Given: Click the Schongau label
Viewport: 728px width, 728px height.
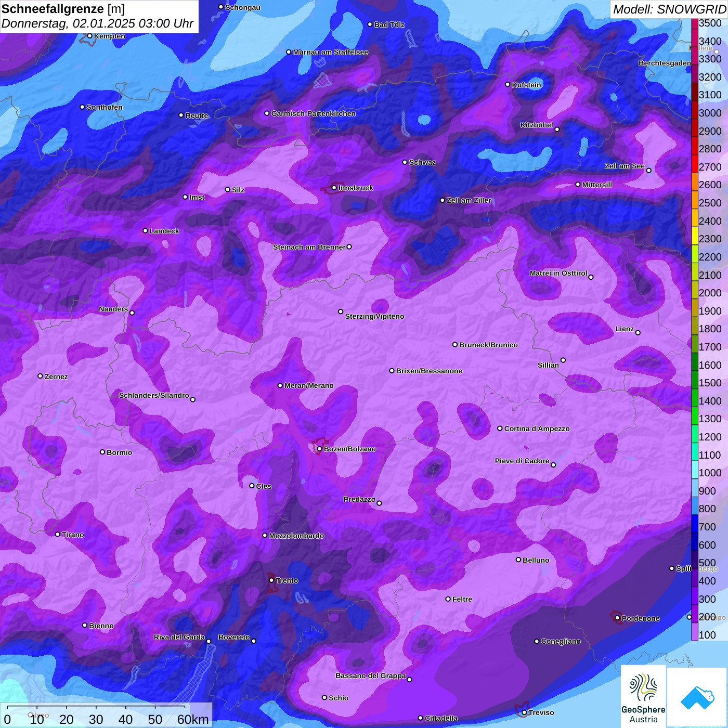Looking at the screenshot, I should (242, 7).
